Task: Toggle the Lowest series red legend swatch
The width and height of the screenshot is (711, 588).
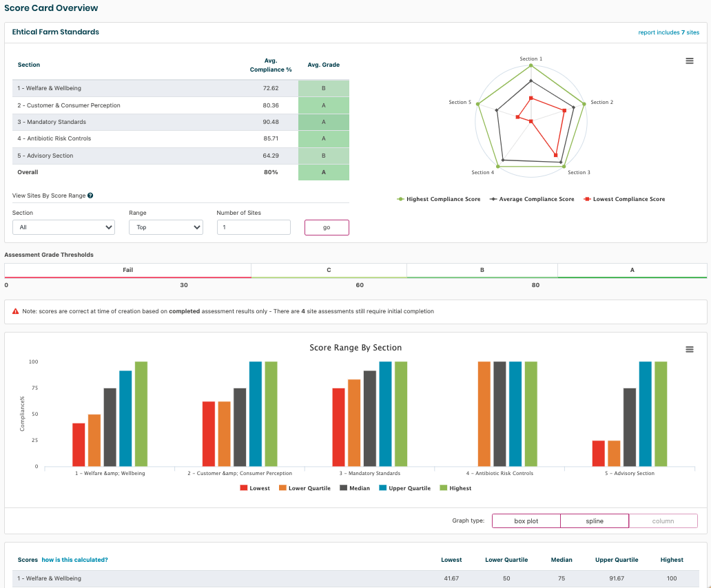Action: pyautogui.click(x=244, y=488)
